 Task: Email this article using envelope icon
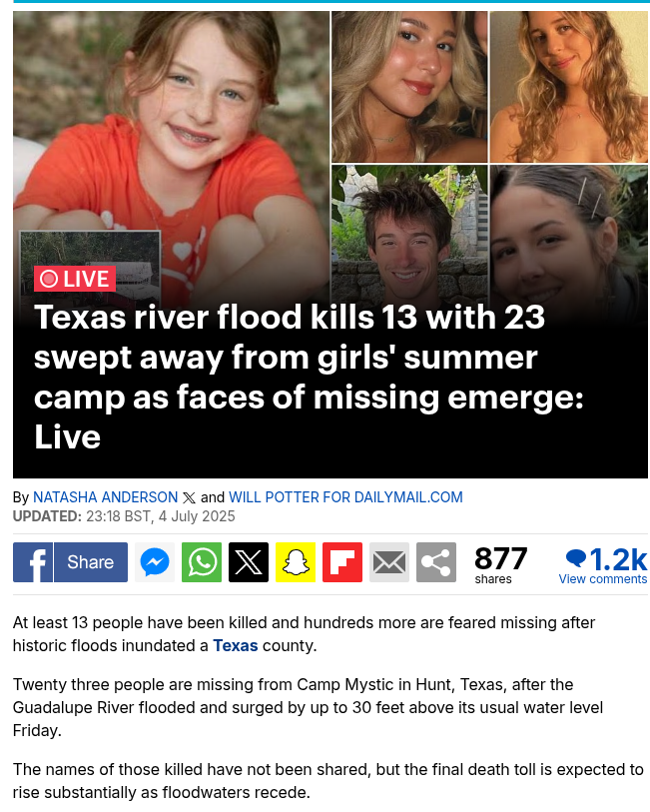389,562
